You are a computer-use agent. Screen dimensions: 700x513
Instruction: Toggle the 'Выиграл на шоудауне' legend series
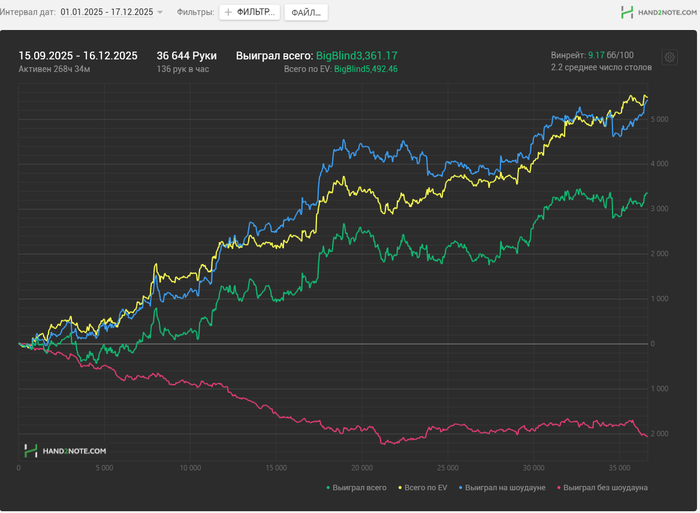pos(502,488)
